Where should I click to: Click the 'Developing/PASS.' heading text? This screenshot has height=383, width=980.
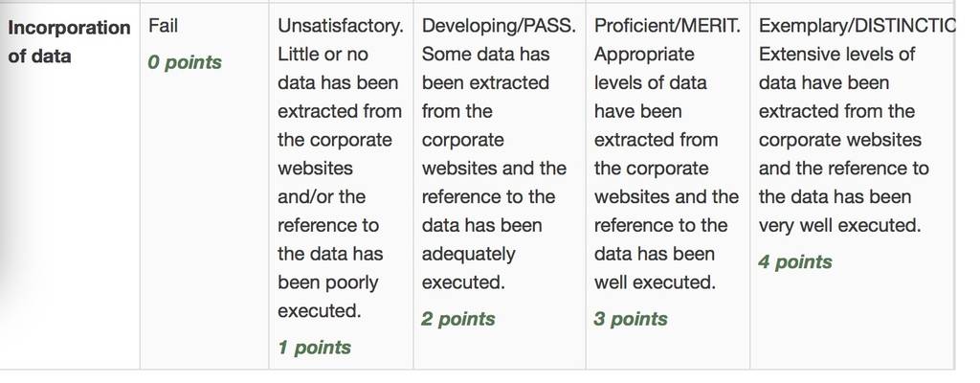(499, 26)
